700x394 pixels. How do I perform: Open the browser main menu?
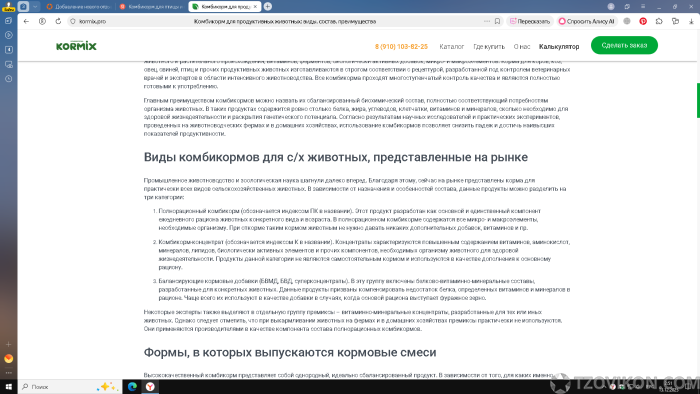click(643, 6)
